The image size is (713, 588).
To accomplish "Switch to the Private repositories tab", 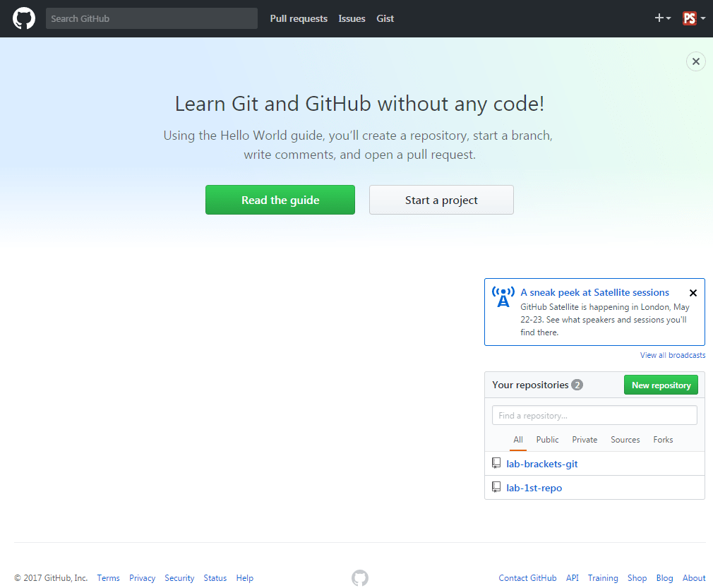I will (x=585, y=440).
